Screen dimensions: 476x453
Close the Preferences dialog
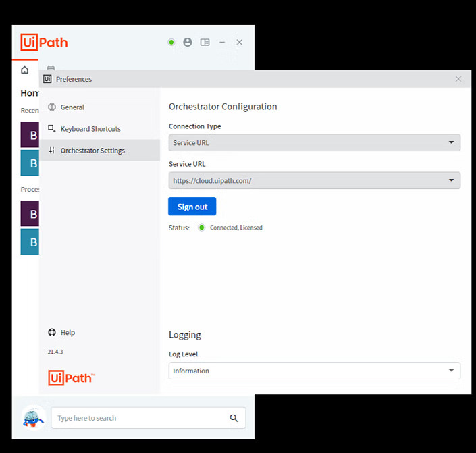coord(458,79)
